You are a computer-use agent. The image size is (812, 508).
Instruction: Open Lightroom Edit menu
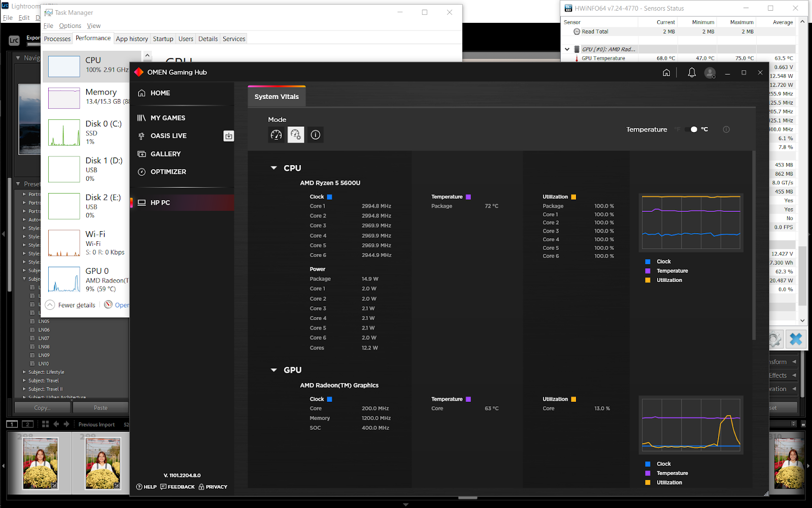pos(24,18)
